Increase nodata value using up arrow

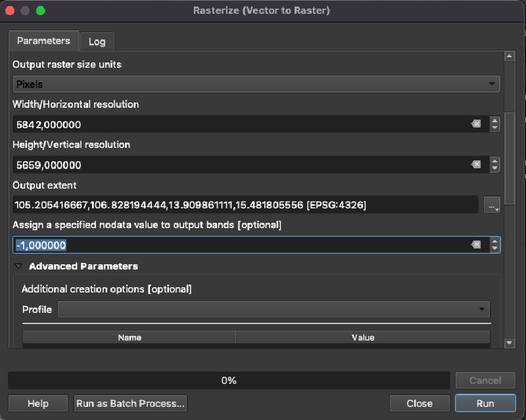coord(495,241)
